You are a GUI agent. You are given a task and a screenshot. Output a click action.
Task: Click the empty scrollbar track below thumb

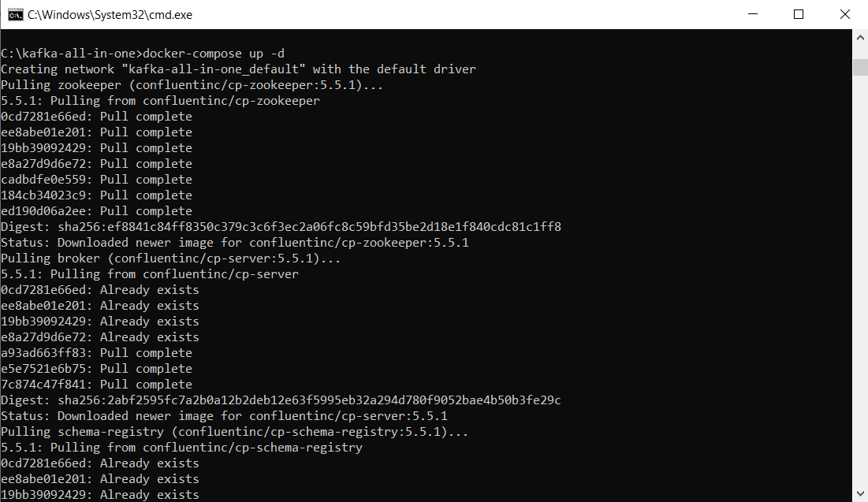pyautogui.click(x=859, y=280)
